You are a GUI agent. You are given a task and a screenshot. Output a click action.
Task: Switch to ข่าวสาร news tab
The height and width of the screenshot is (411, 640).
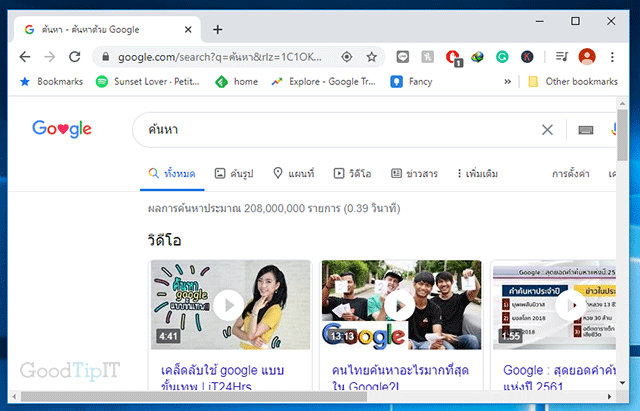tap(414, 173)
